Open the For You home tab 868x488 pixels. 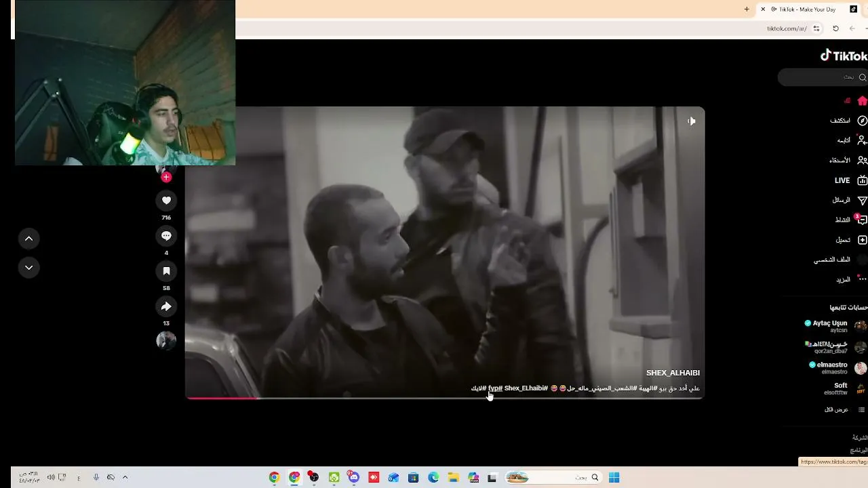[x=855, y=100]
